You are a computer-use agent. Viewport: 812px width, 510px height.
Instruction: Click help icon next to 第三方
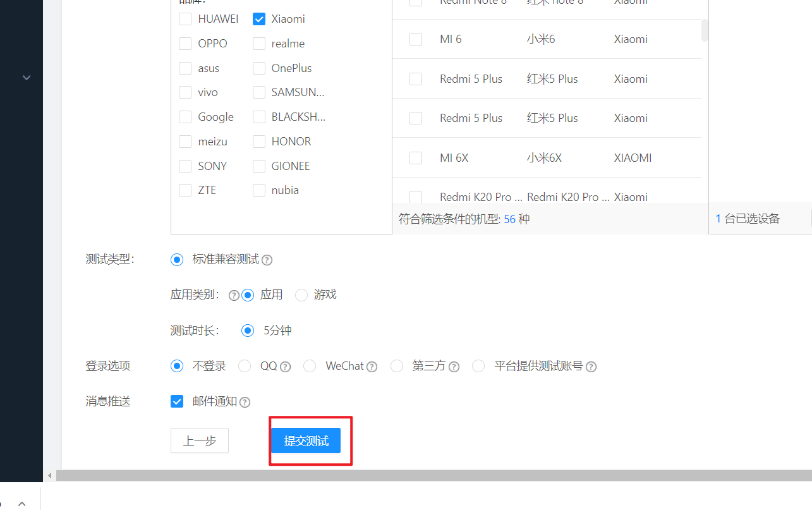[x=454, y=367]
